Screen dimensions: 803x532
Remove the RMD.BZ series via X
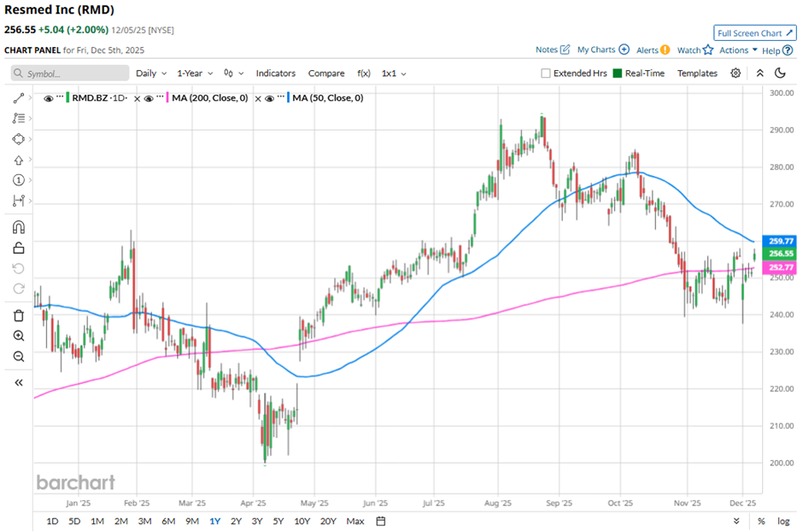click(137, 98)
